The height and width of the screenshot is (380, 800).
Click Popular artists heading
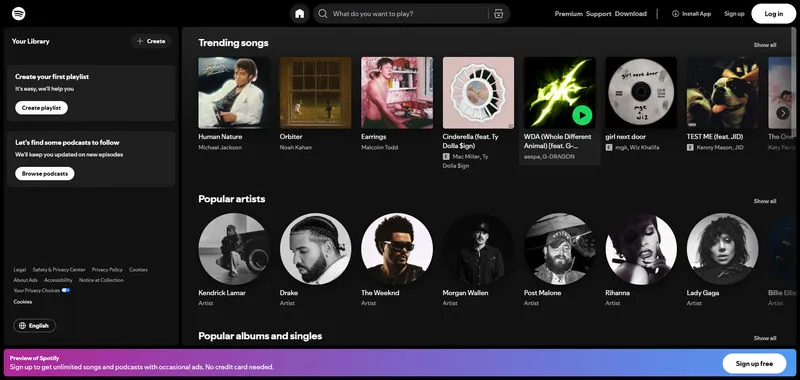pos(232,199)
